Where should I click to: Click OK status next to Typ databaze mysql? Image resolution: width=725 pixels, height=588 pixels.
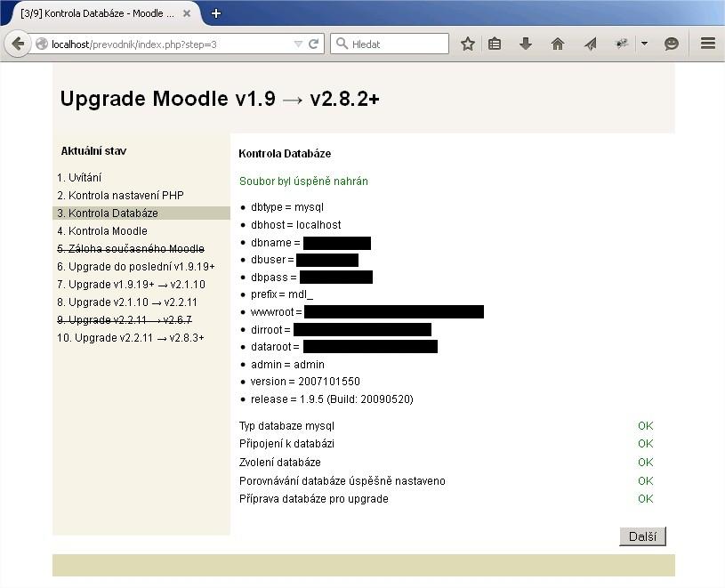pos(646,426)
